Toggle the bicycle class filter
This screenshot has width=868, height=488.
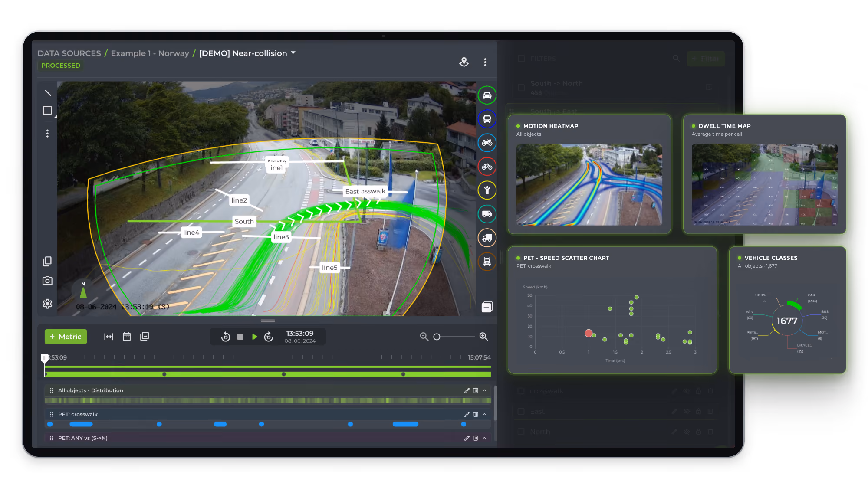(x=487, y=167)
